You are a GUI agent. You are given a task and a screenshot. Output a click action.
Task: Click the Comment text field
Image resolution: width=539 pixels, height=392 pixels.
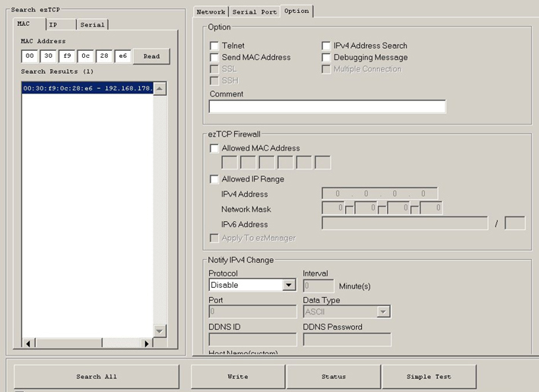tap(327, 106)
